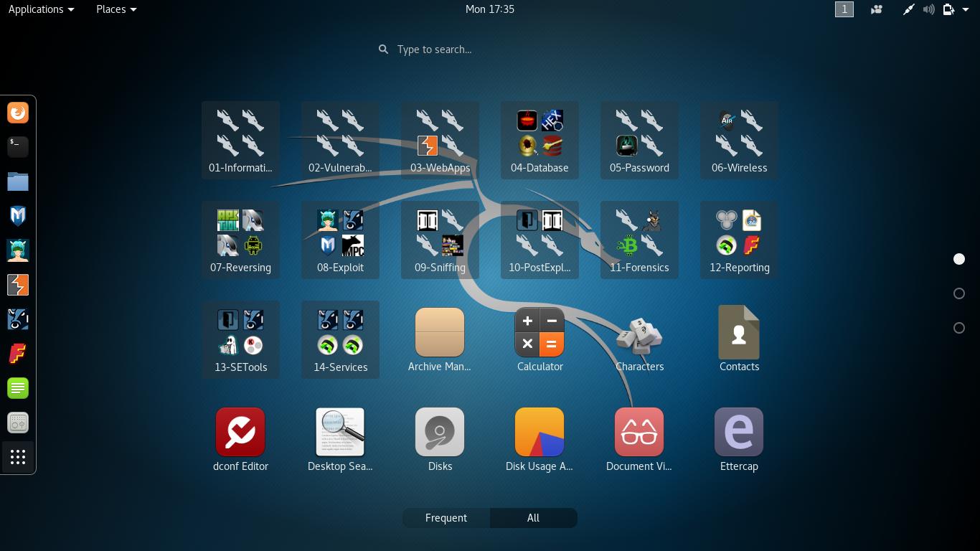Screen dimensions: 980x551
Task: Switch to the Frequent tab
Action: pos(446,518)
